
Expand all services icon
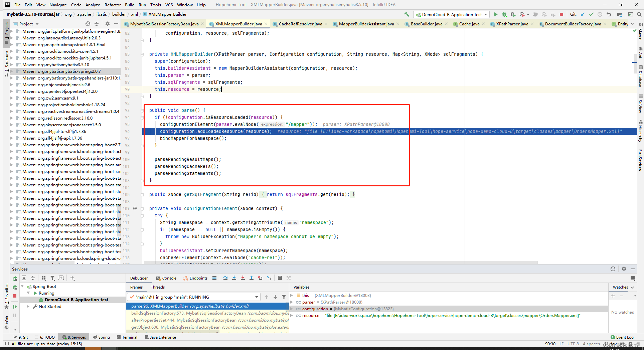(x=24, y=278)
